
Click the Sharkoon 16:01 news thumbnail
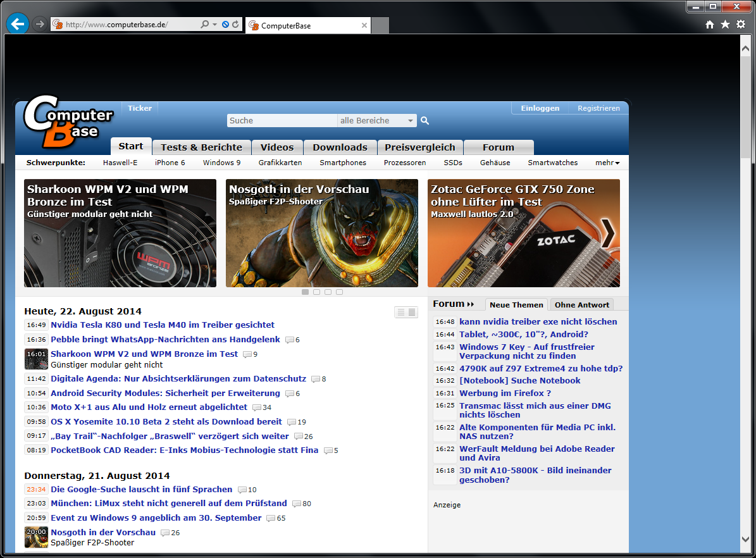[x=36, y=359]
